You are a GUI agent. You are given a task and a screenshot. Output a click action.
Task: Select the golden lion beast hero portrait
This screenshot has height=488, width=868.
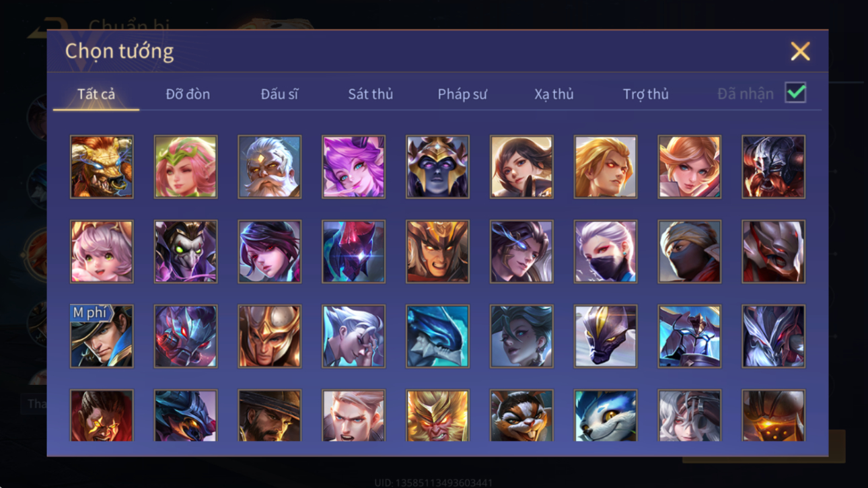pyautogui.click(x=102, y=167)
